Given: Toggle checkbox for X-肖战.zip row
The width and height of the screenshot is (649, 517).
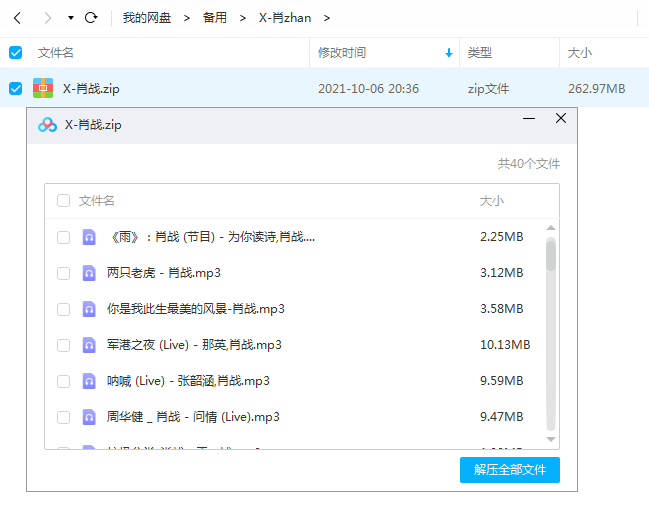Looking at the screenshot, I should [x=15, y=88].
